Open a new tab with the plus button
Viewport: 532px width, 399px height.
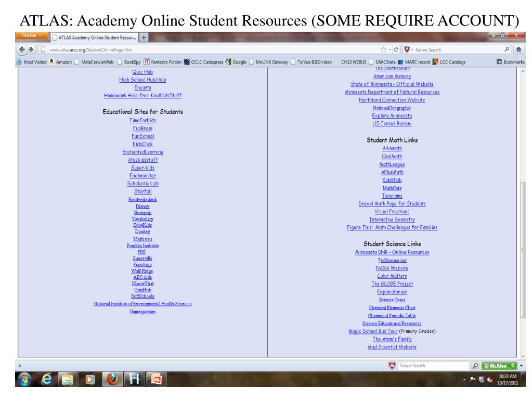[144, 37]
